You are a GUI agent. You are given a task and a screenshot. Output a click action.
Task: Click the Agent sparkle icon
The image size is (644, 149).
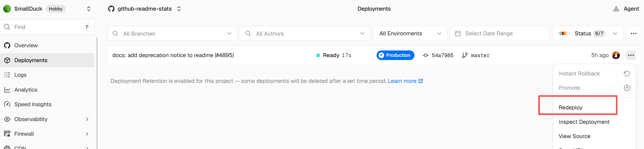(x=616, y=9)
